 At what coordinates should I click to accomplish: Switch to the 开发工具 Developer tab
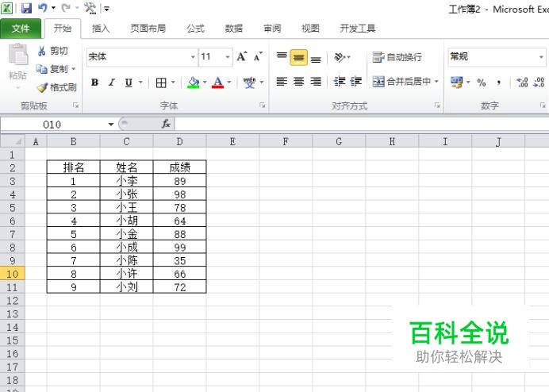358,29
